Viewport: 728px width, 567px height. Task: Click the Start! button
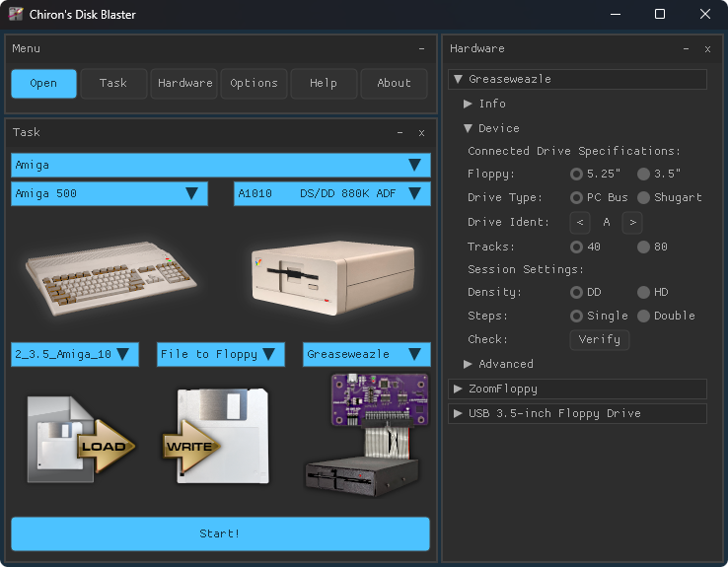(221, 534)
